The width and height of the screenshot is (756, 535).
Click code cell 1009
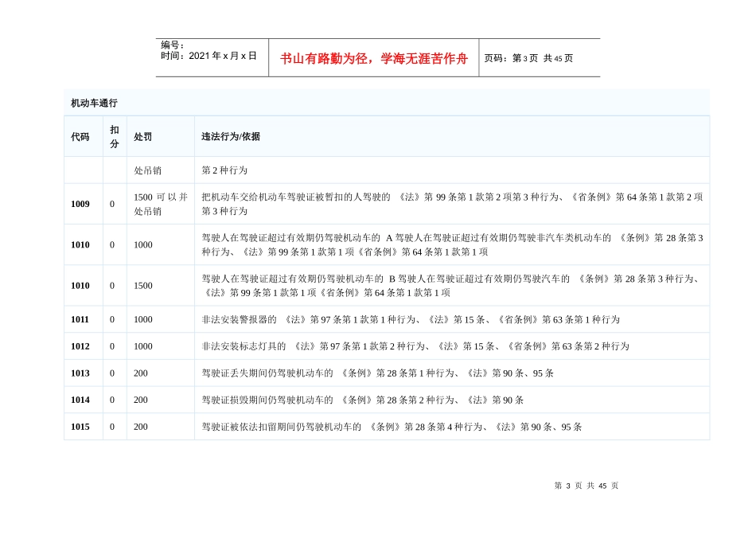80,204
